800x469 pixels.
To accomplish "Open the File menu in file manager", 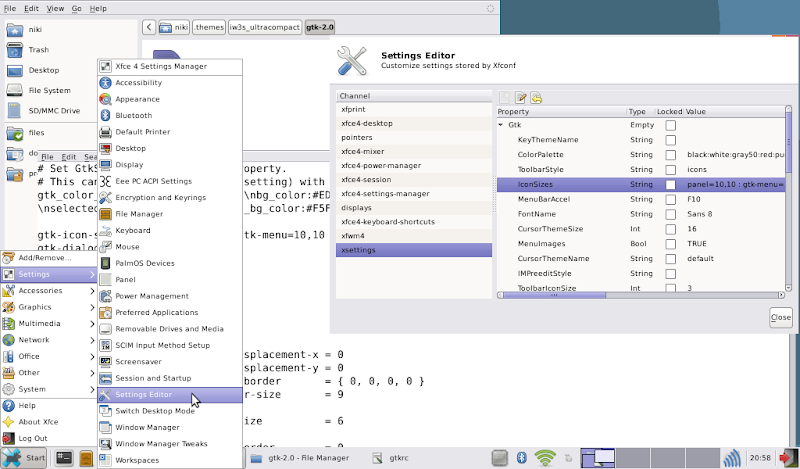I will pos(10,8).
